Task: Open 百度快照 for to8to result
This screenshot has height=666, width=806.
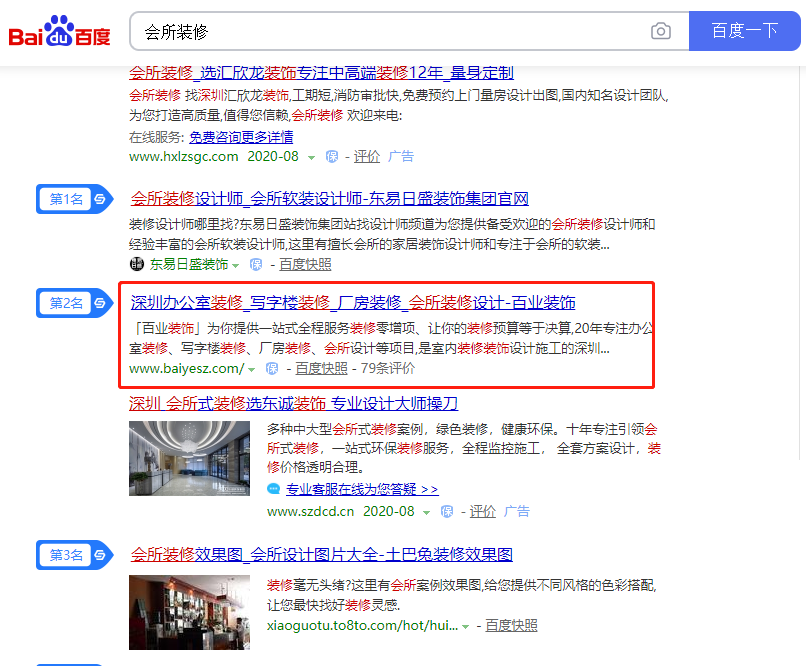Action: (511, 625)
